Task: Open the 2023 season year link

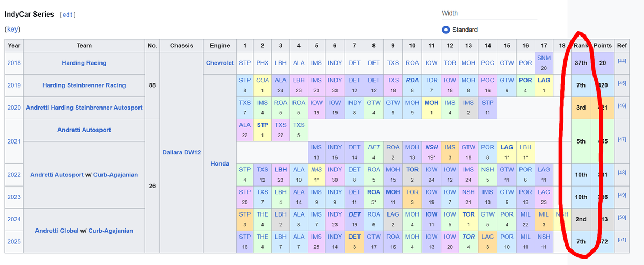Action: [x=14, y=197]
